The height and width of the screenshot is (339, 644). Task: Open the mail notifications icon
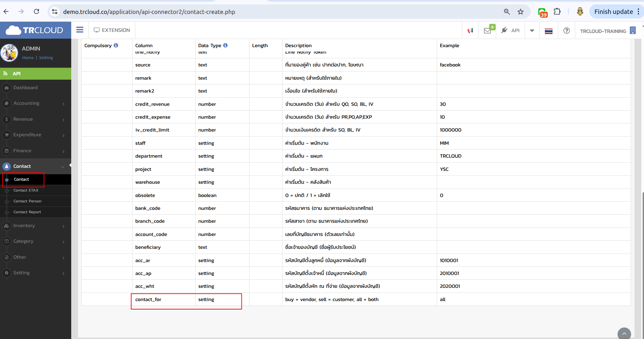pos(487,31)
